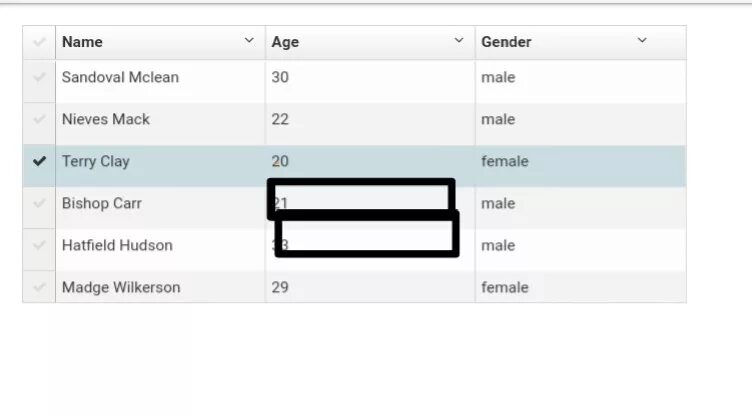
Task: Click the female cell in Terry Clay row
Action: click(x=504, y=161)
